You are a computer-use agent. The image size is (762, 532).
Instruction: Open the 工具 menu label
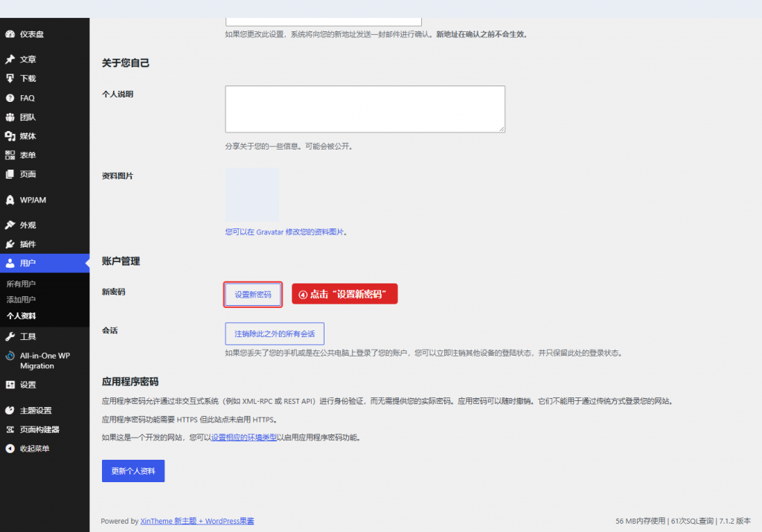coord(28,336)
